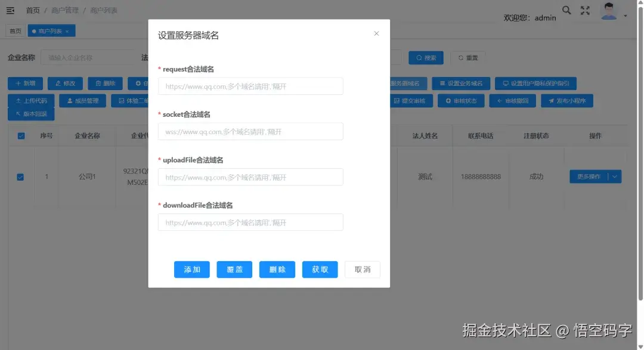
Task: Click the fullscreen icon next to search
Action: tap(585, 10)
